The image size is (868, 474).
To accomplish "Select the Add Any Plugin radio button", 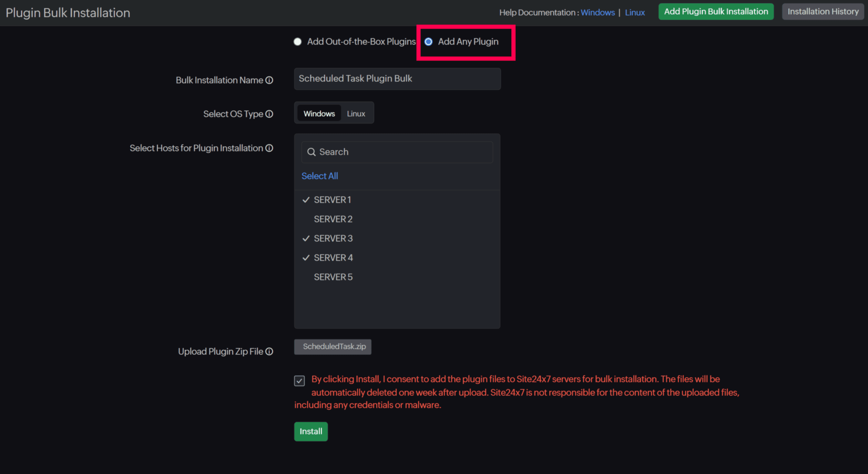I will point(428,42).
